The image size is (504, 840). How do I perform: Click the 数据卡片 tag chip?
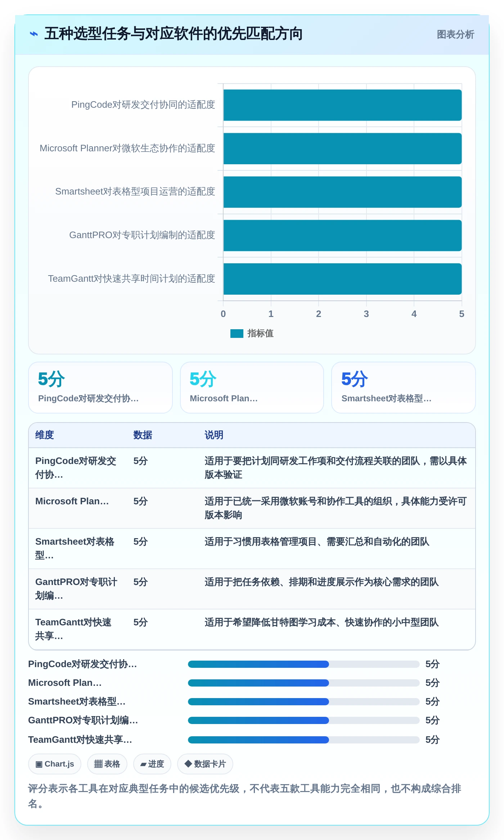205,764
